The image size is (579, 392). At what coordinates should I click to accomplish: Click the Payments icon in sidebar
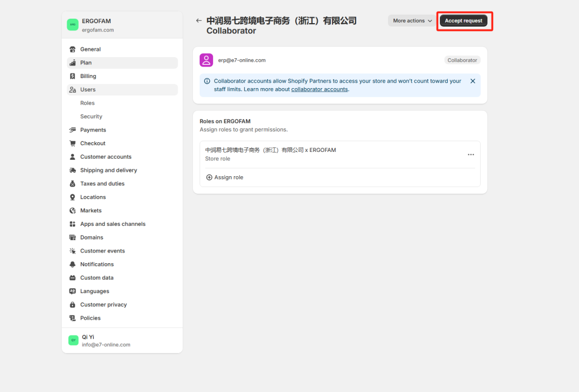[x=72, y=130]
